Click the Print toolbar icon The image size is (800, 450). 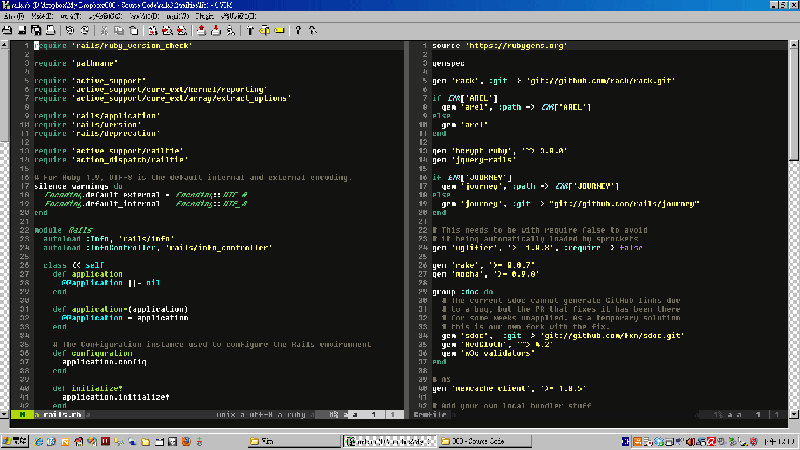[x=50, y=30]
